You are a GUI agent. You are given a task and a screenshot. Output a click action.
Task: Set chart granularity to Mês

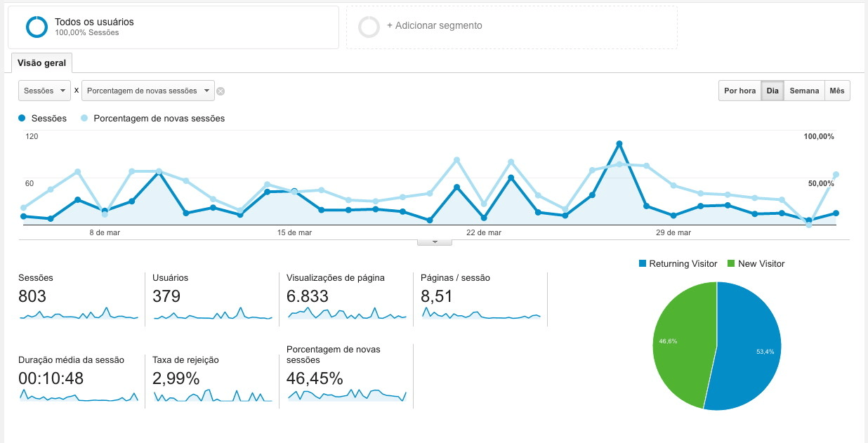837,91
